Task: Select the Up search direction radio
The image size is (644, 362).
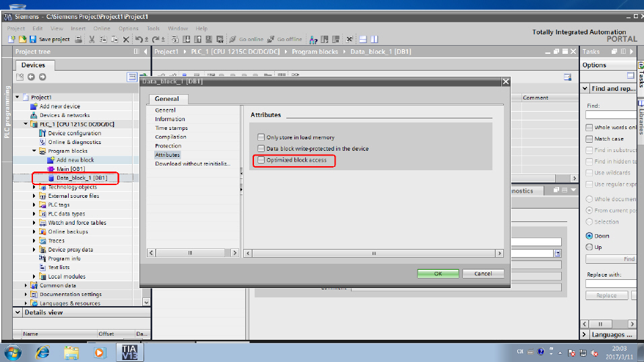Action: pos(589,247)
